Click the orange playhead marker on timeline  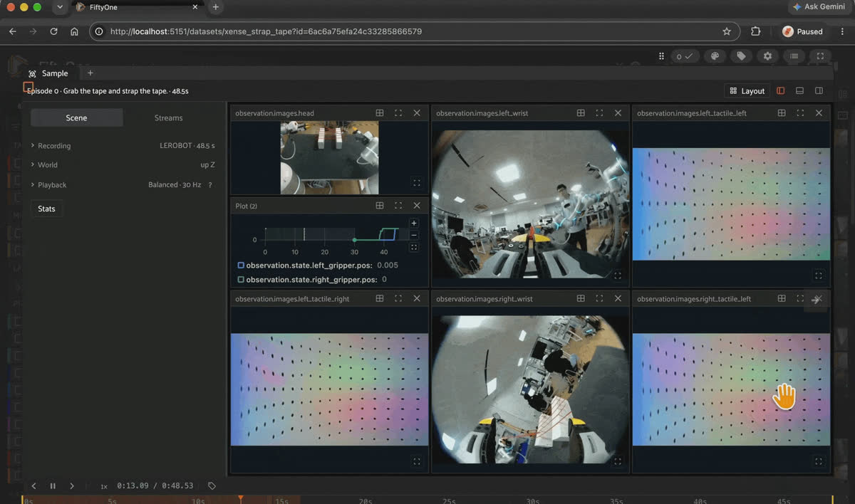[x=241, y=498]
